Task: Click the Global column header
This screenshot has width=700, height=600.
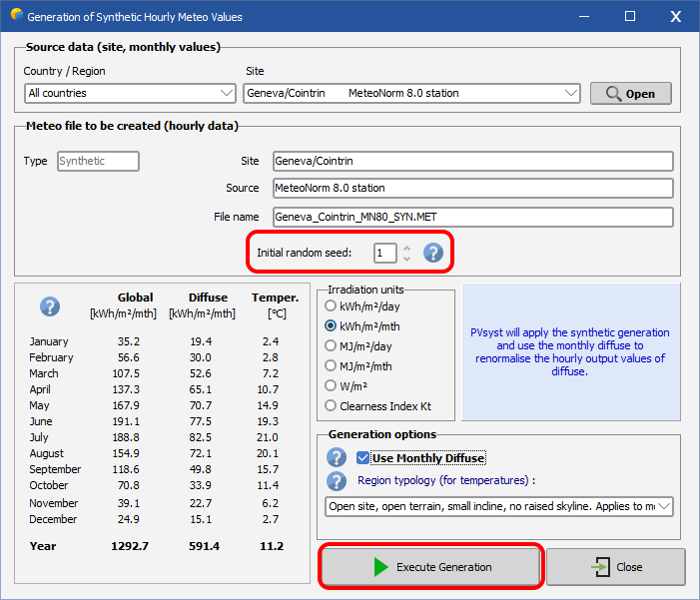Action: (x=135, y=298)
